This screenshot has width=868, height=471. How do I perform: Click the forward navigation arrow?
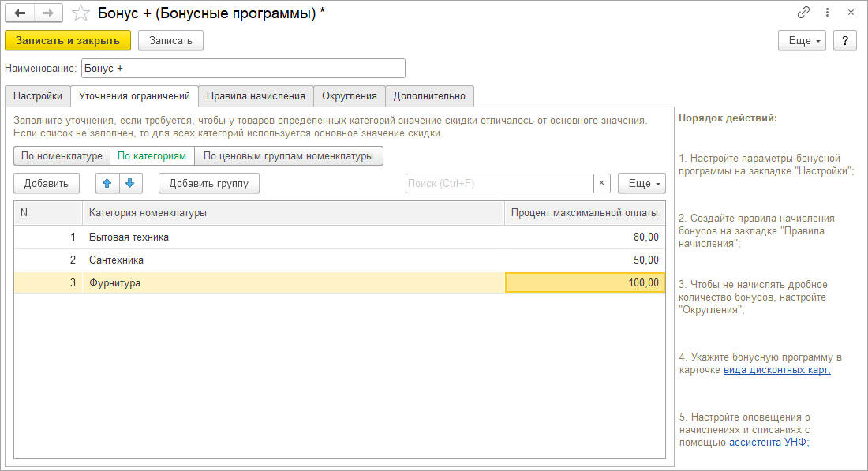click(47, 13)
